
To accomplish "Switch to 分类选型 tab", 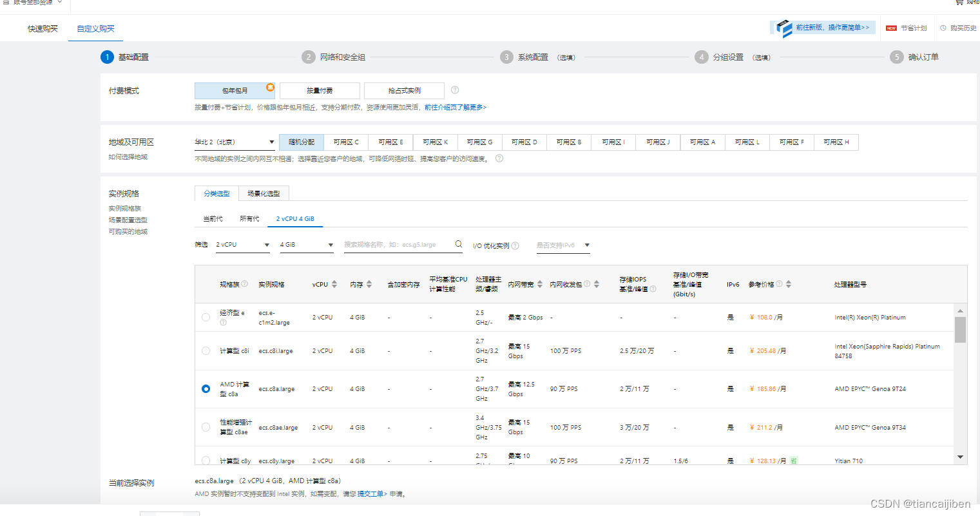I will [x=216, y=193].
